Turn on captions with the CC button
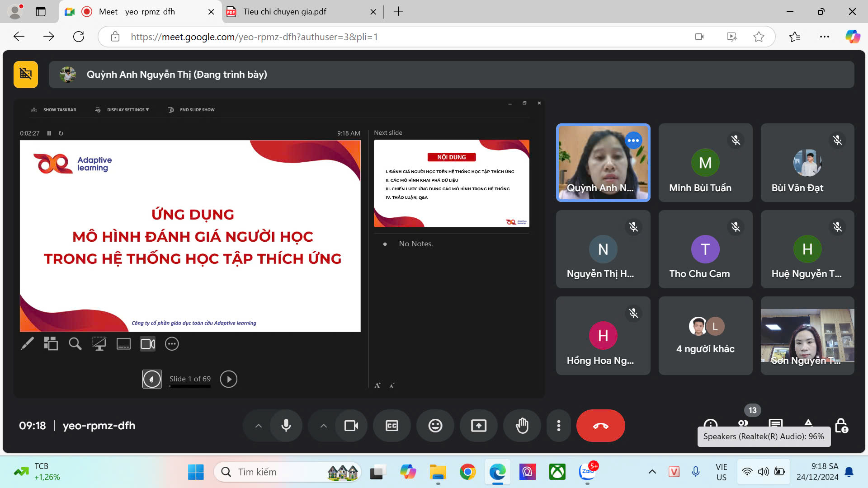 click(x=392, y=426)
